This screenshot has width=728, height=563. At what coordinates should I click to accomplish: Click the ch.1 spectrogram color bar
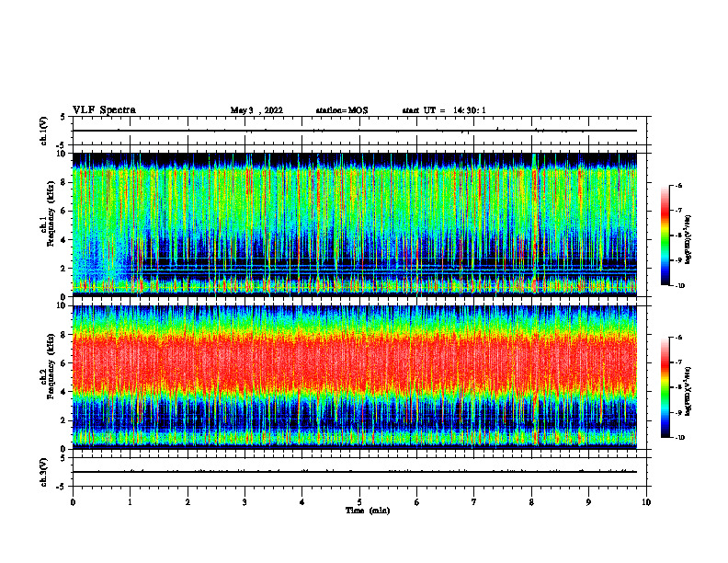[665, 236]
